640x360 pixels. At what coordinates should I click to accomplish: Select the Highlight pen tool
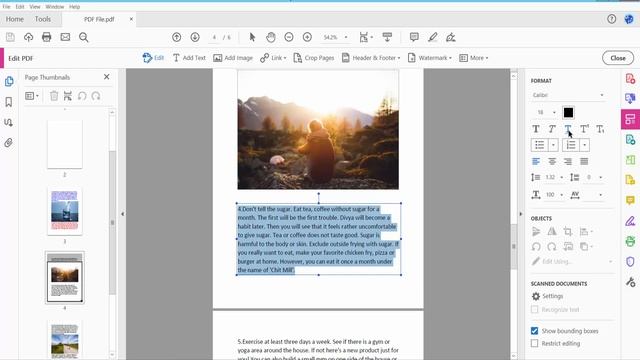click(433, 37)
